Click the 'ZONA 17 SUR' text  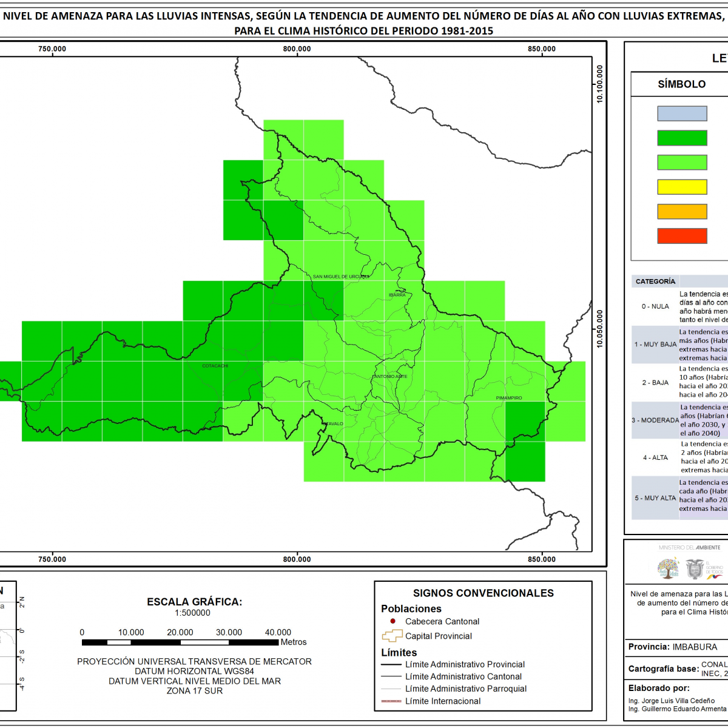(x=194, y=691)
